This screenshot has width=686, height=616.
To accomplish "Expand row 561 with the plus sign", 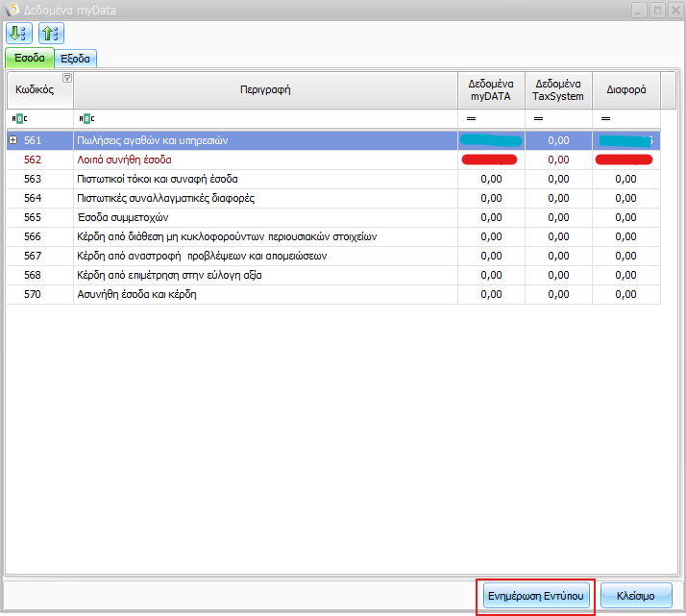I will (13, 140).
